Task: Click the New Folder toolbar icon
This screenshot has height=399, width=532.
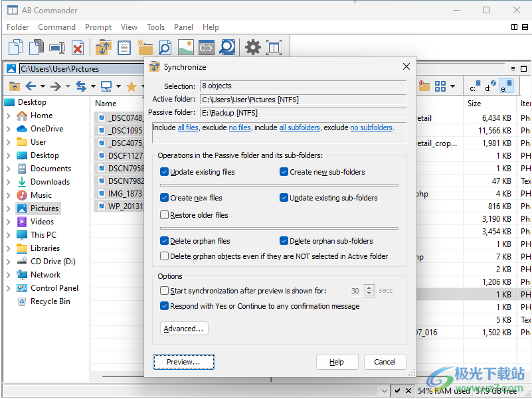Action: (x=145, y=47)
